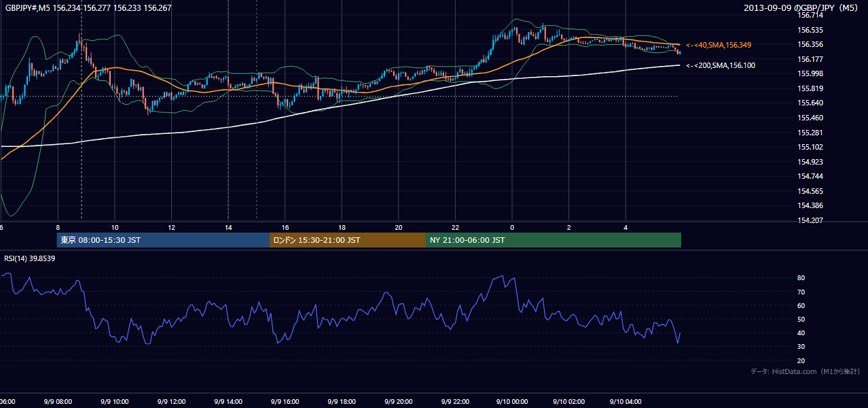This screenshot has width=868, height=408.
Task: Select the London 15:30-21:00 JST session bar
Action: (348, 240)
